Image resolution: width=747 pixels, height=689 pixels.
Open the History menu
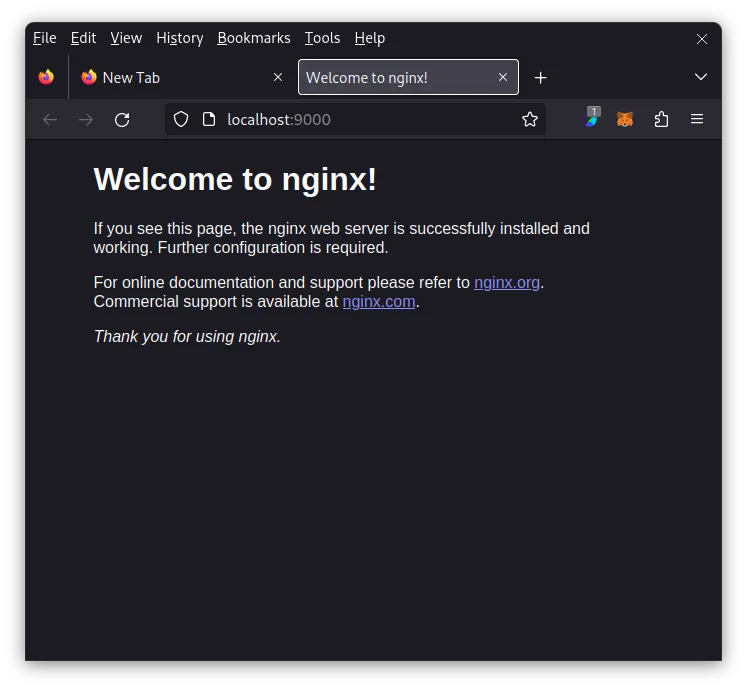pos(180,38)
